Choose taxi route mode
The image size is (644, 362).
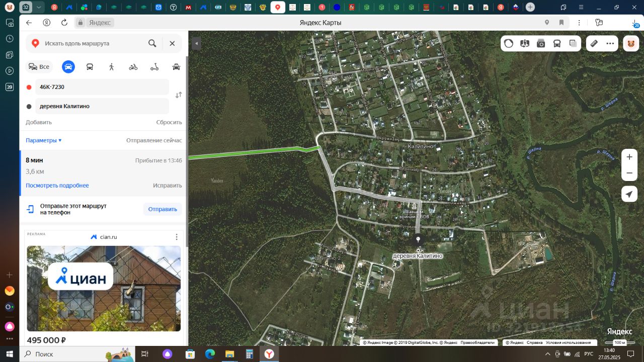[x=176, y=67]
